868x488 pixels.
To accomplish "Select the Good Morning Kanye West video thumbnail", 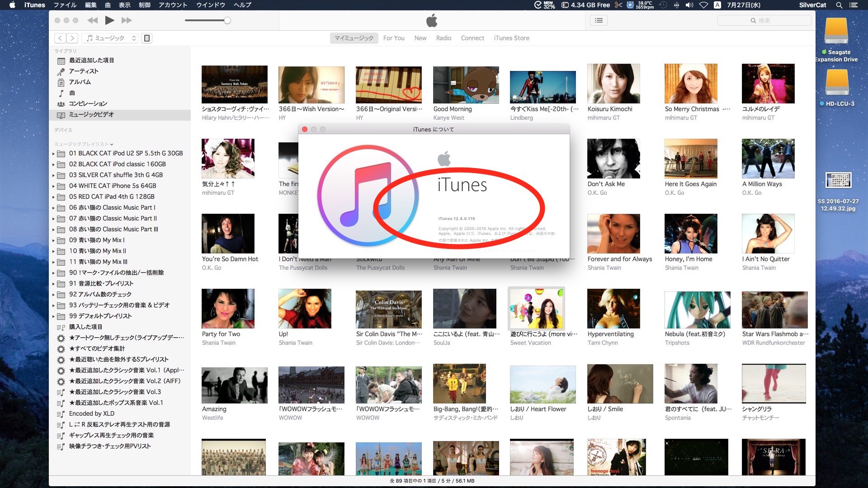I will pyautogui.click(x=466, y=85).
